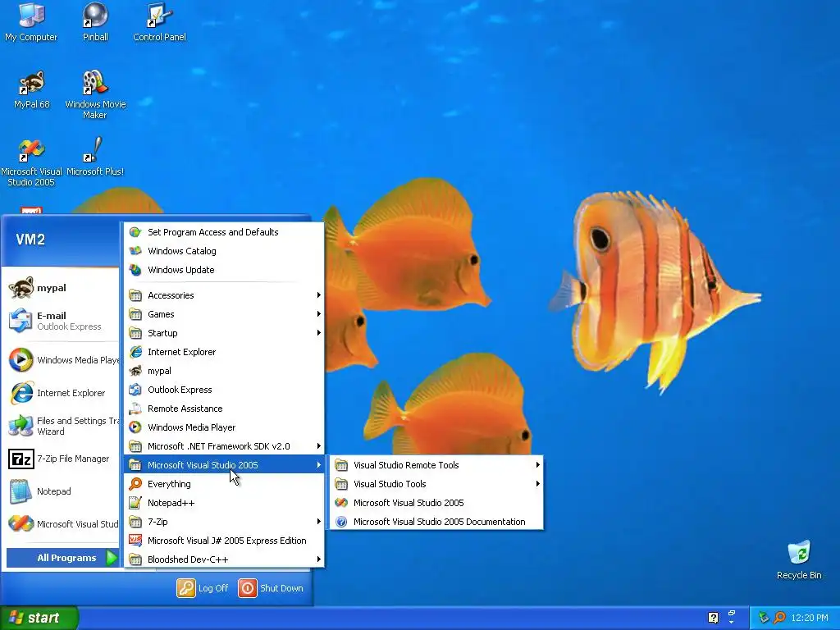Launch Microsoft Visual J# 2005 Express Edition

224,541
